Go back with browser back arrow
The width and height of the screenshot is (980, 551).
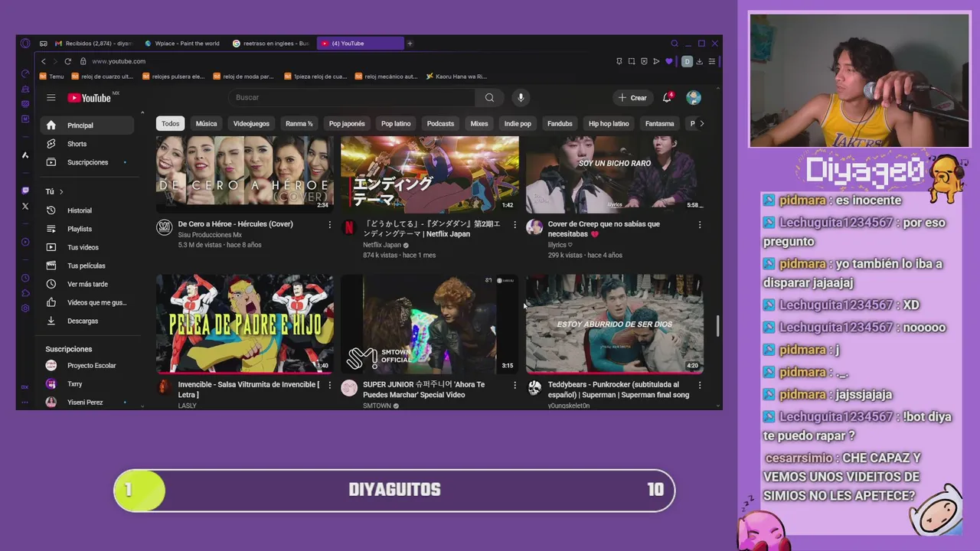(x=44, y=61)
